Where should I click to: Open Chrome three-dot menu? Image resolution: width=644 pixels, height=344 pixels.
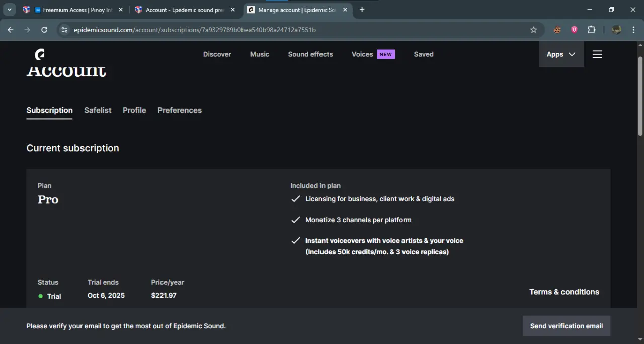click(x=633, y=30)
